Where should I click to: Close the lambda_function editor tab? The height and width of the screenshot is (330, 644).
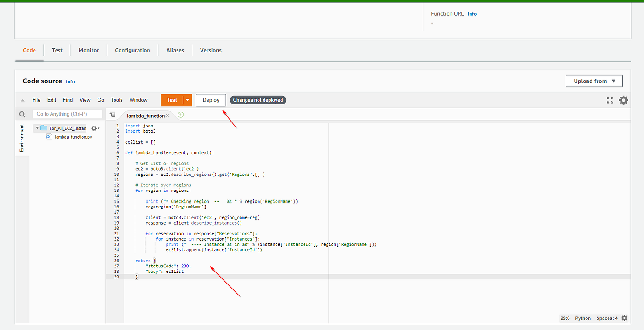[x=167, y=116]
